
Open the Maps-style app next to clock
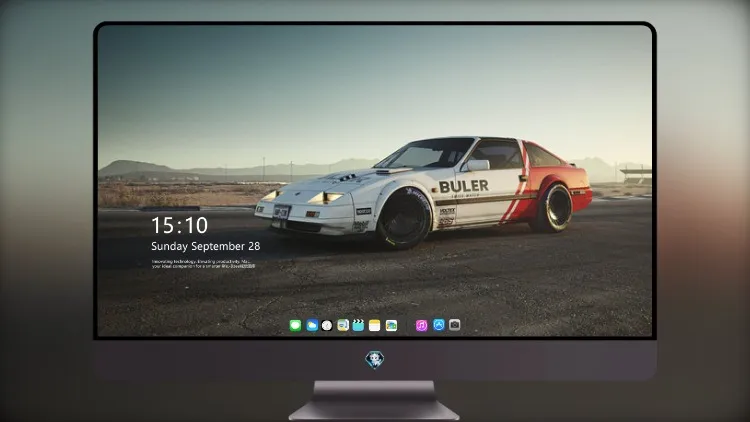pos(343,325)
